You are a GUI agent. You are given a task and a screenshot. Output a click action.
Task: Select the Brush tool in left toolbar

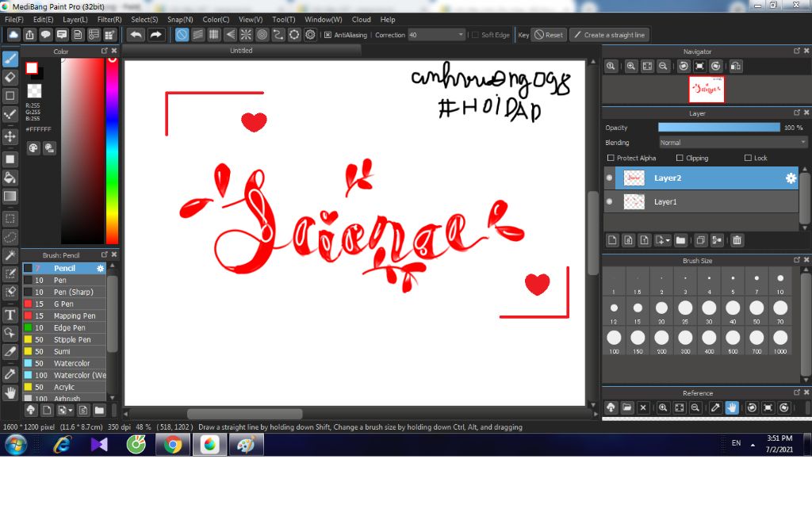tap(10, 59)
